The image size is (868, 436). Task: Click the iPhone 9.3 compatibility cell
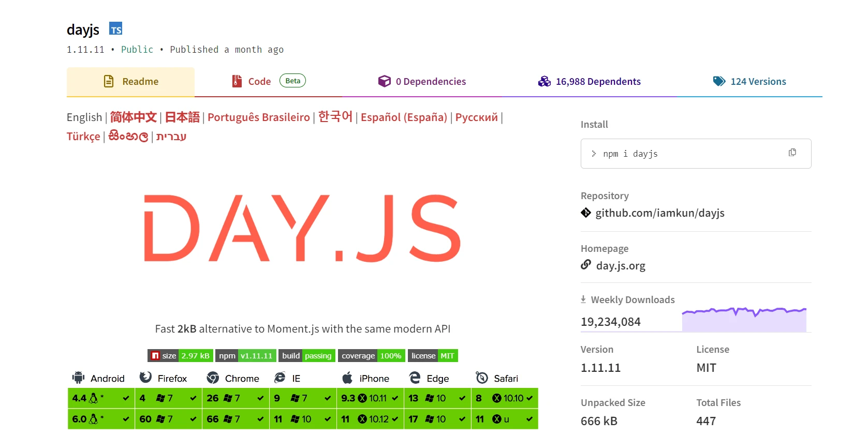[x=370, y=398]
